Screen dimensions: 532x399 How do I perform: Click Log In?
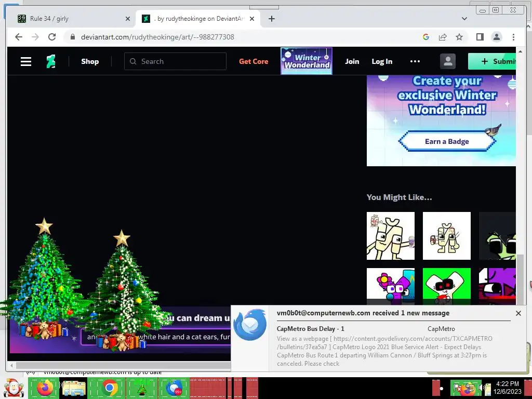tap(382, 61)
